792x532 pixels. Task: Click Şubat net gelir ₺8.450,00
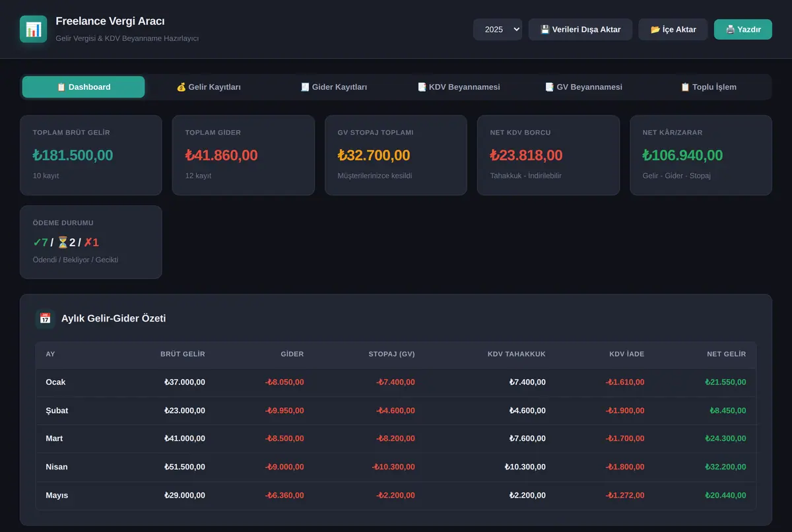(x=728, y=411)
